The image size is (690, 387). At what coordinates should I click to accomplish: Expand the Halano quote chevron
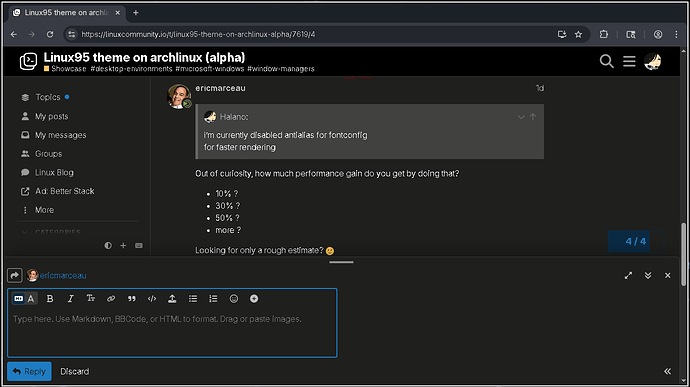[521, 117]
